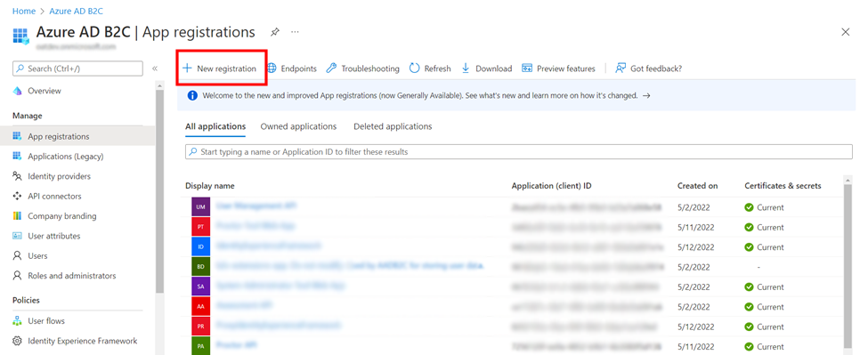Screen dimensions: 868x355
Task: Go to Home breadcrumb
Action: (24, 11)
